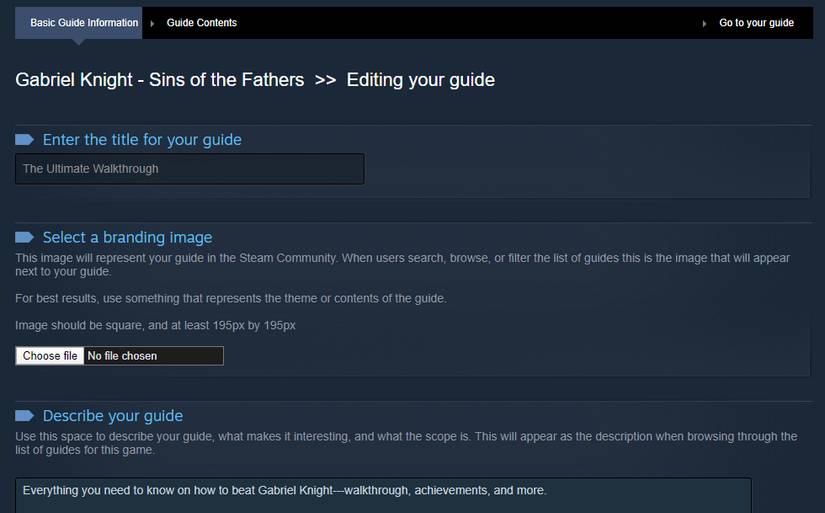825x513 pixels.
Task: Click the '>>' separator in the page title
Action: [x=325, y=80]
